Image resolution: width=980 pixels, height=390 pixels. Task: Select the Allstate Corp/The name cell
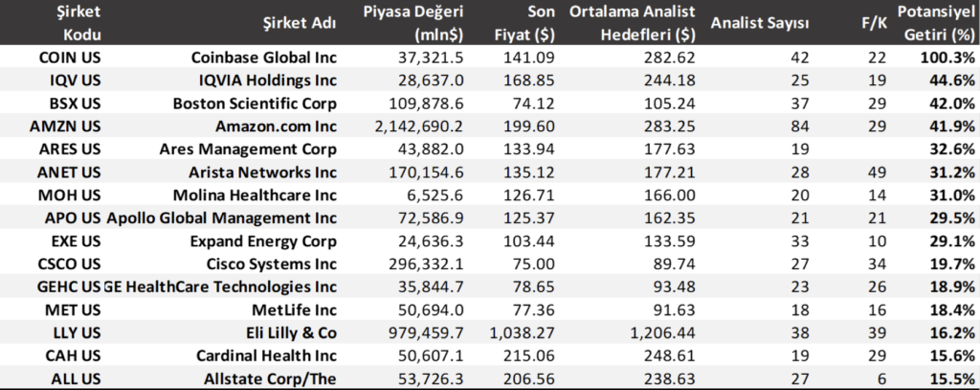pyautogui.click(x=273, y=378)
